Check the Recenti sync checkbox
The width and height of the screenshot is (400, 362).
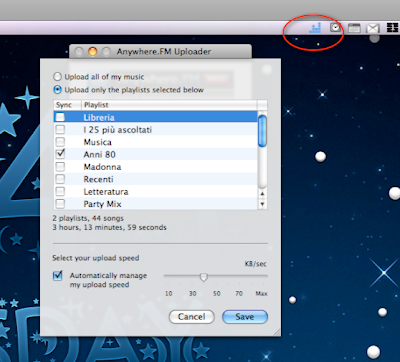point(60,179)
